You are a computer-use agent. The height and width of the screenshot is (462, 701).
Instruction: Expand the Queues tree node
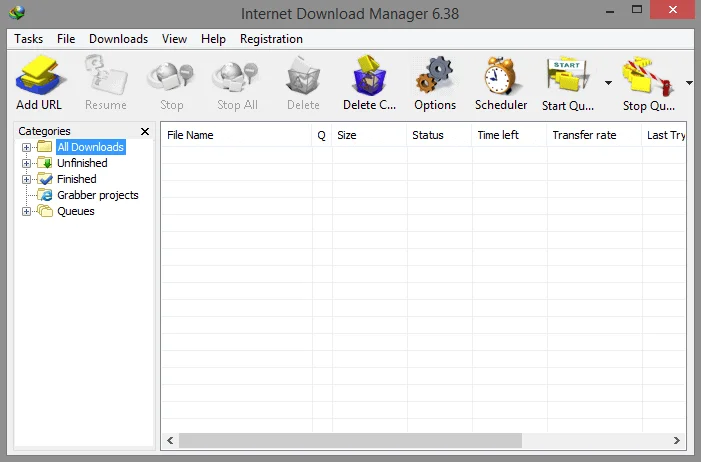point(27,211)
